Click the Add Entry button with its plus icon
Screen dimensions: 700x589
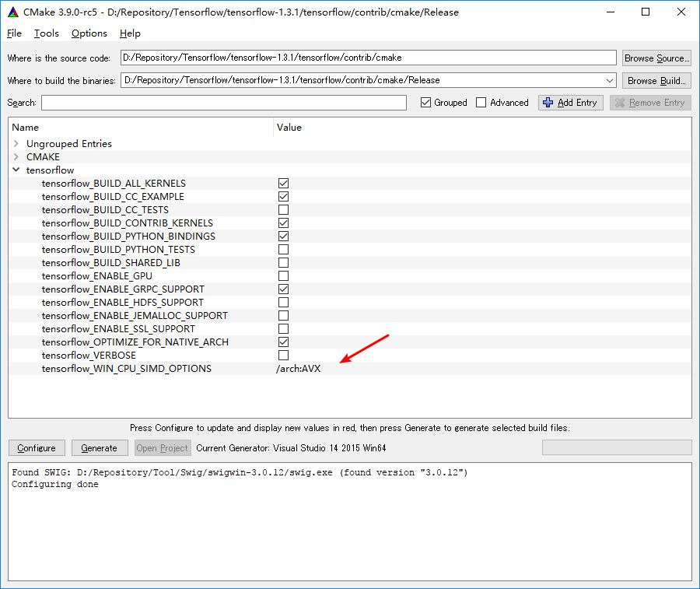coord(570,103)
